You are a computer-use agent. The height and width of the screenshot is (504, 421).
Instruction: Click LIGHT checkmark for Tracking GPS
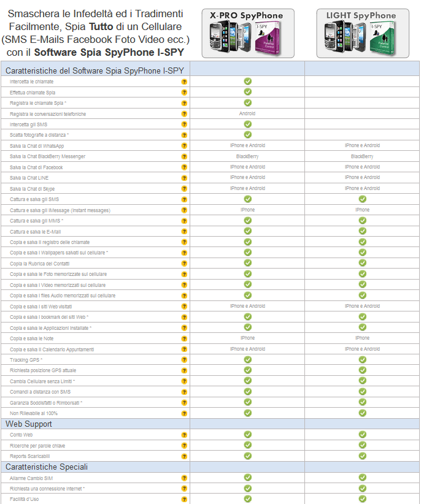tap(363, 360)
